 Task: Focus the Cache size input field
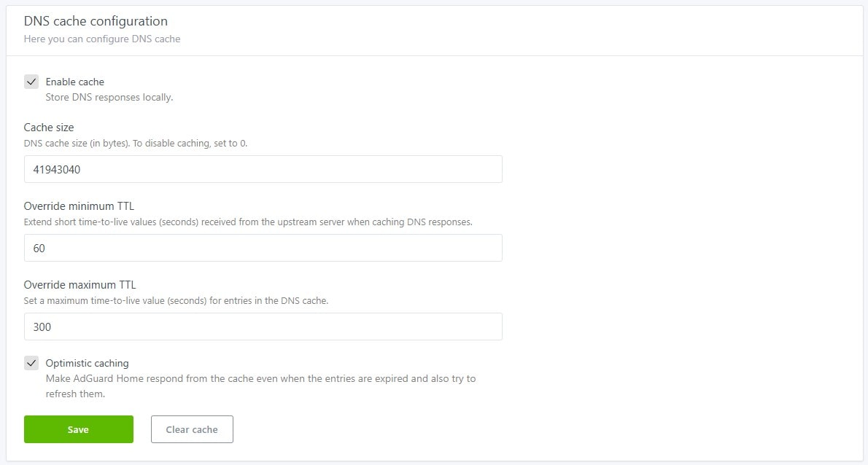point(263,169)
